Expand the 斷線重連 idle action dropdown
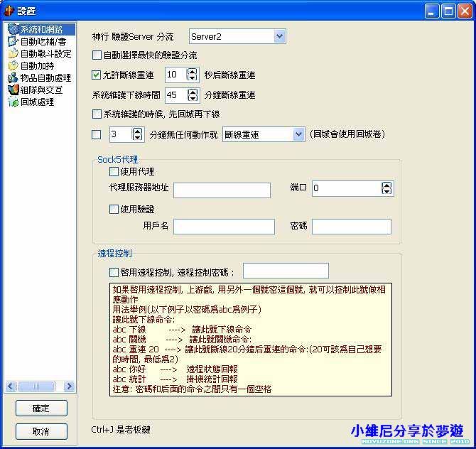476x449 pixels. coord(298,134)
